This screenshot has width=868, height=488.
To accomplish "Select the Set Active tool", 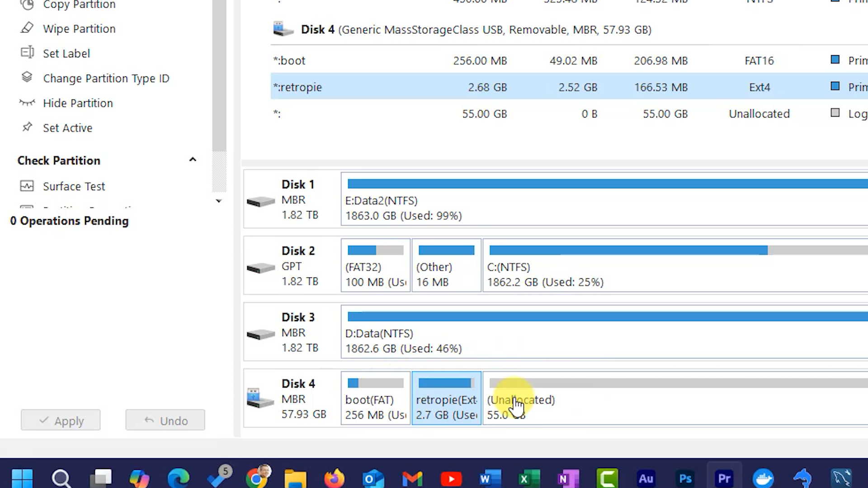I will pyautogui.click(x=68, y=128).
